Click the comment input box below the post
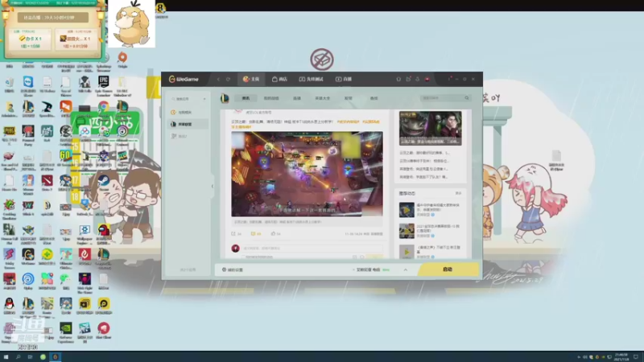644x362 pixels. tap(312, 249)
